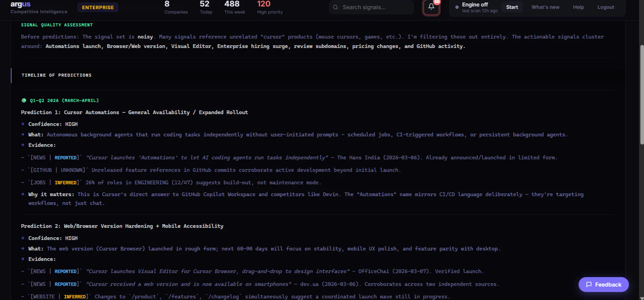Screen dimensions: 644x300
Task: Click the Evidence: label under Prediction 1
Action: pos(42,145)
